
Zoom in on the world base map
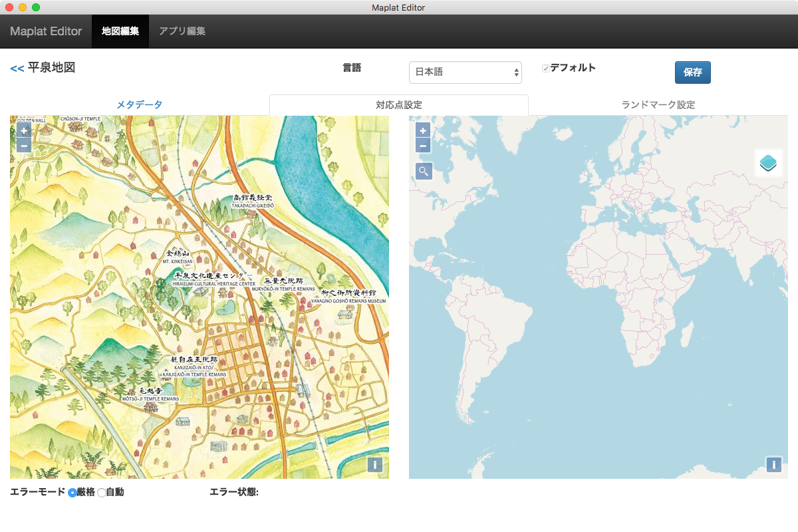423,130
